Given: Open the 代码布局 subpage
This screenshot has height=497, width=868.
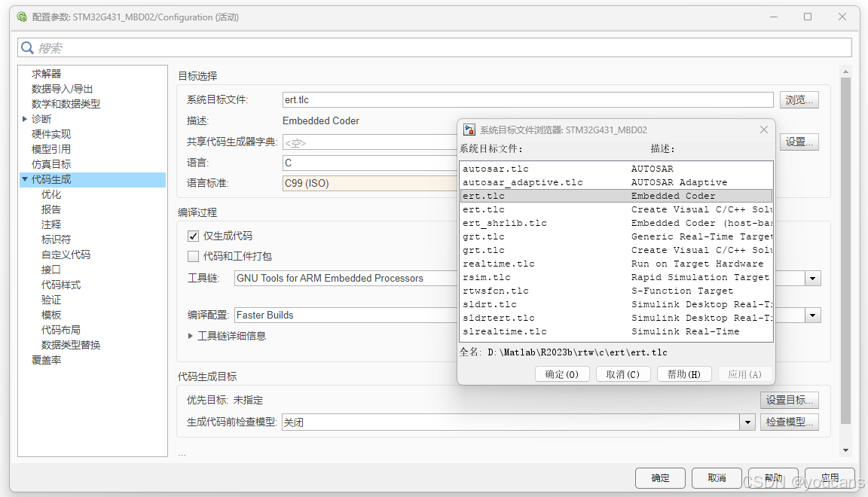Looking at the screenshot, I should pyautogui.click(x=61, y=330).
